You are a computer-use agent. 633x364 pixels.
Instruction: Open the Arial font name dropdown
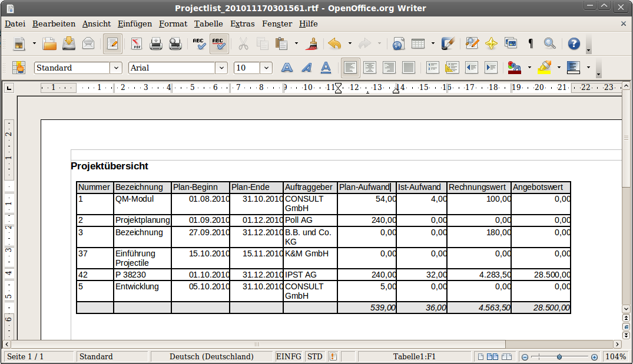point(221,68)
